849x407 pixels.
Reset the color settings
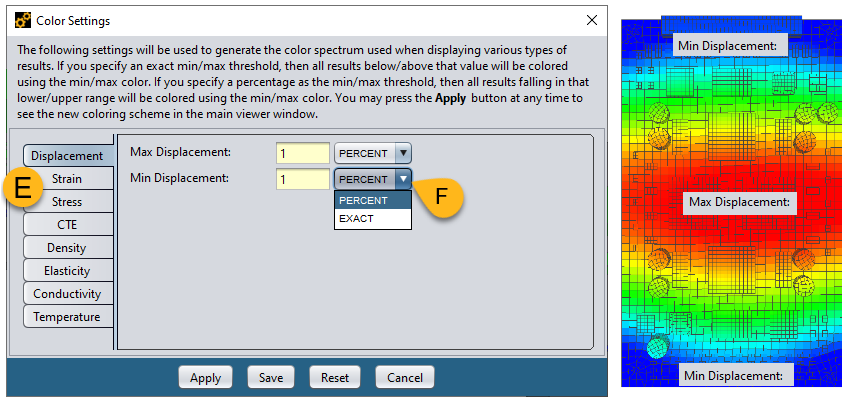point(335,378)
